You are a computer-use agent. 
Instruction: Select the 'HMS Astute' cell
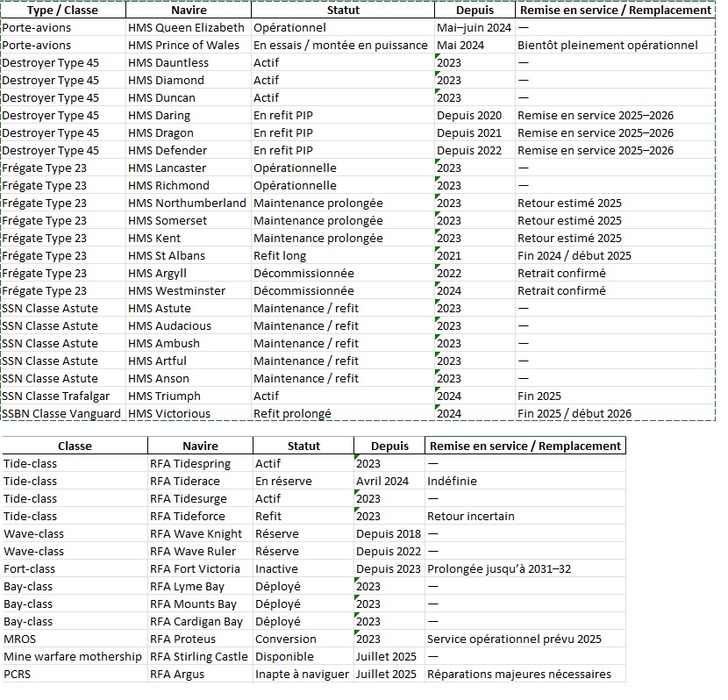[189, 309]
